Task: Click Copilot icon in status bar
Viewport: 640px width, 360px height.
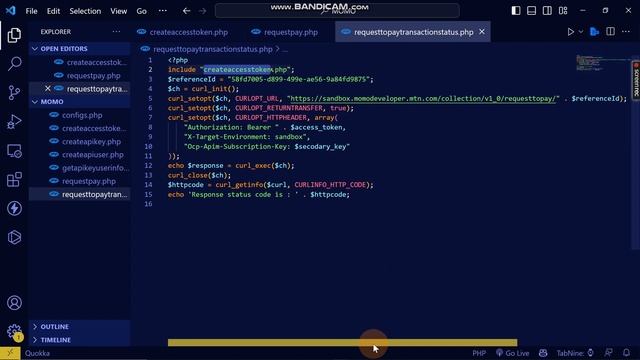Action: 543,353
